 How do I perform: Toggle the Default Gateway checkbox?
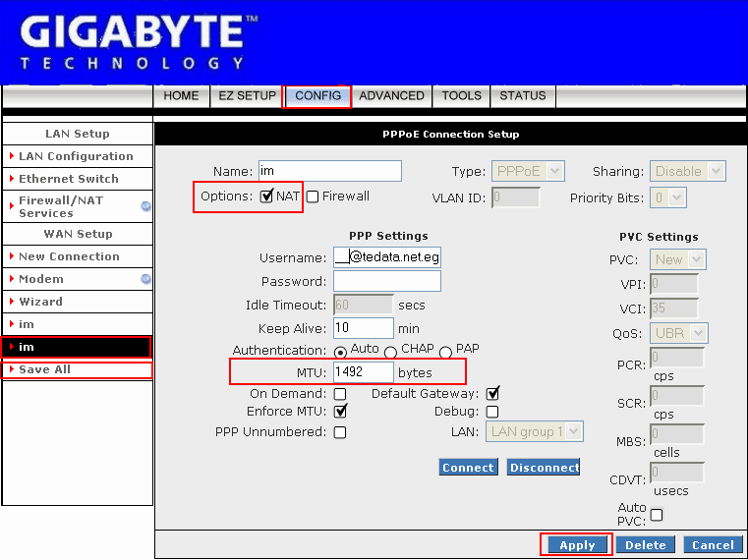(492, 394)
